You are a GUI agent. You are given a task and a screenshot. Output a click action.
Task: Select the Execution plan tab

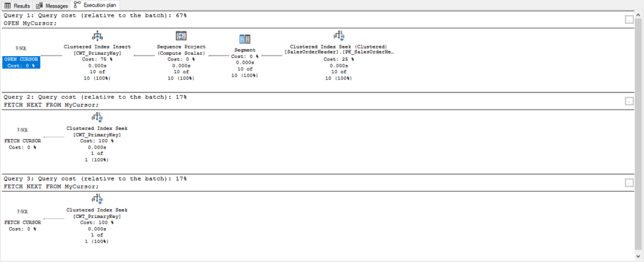[96, 5]
